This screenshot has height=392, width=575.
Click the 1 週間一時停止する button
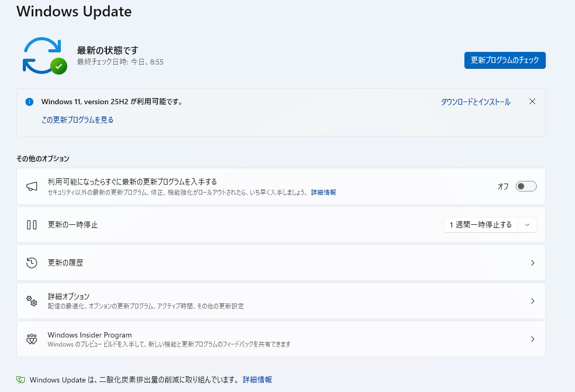tap(481, 225)
